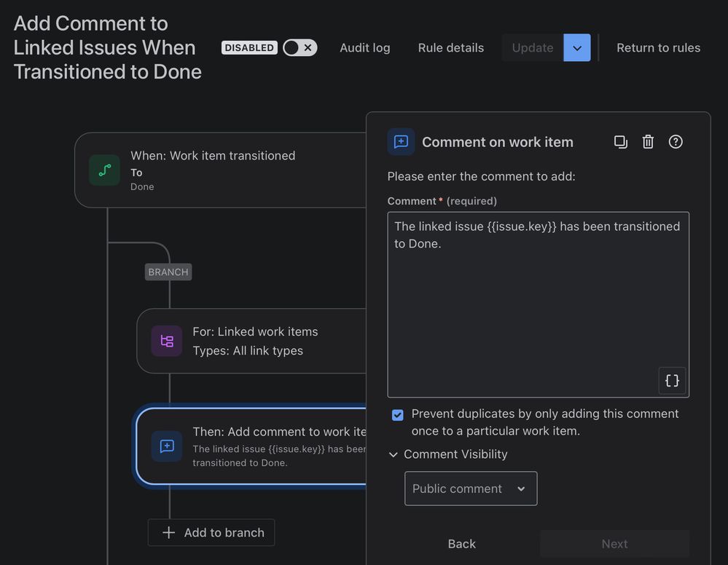Click the blue comment icon in rule step
Image resolution: width=728 pixels, height=565 pixels.
[167, 446]
